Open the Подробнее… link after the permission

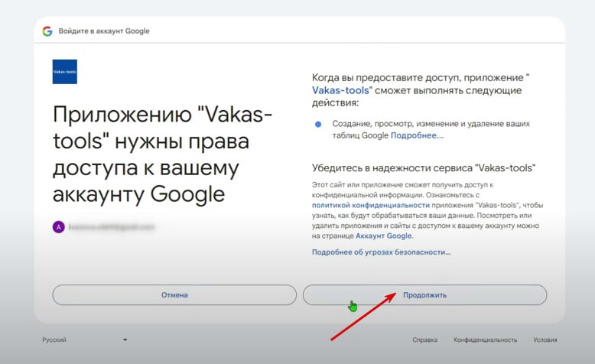pyautogui.click(x=417, y=135)
